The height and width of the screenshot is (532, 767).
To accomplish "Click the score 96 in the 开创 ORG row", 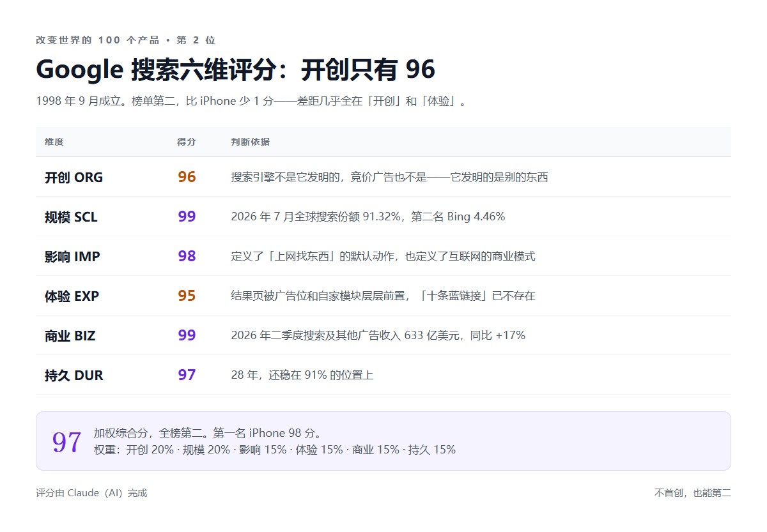I will pyautogui.click(x=187, y=177).
